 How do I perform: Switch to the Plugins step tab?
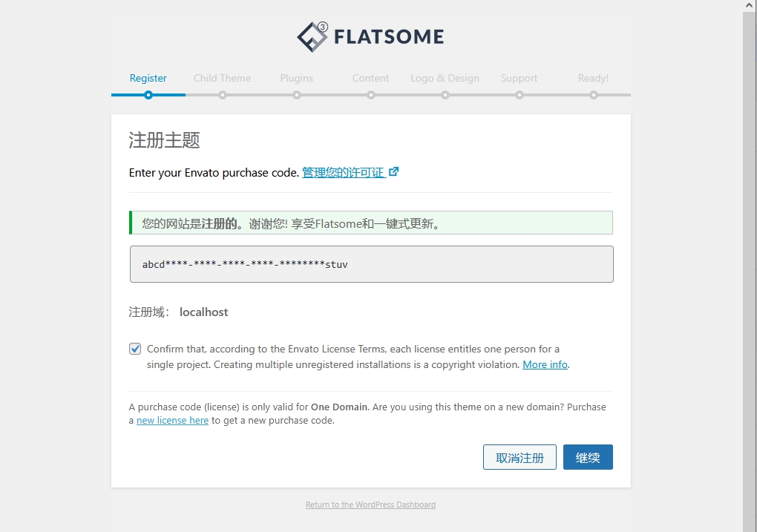point(296,78)
